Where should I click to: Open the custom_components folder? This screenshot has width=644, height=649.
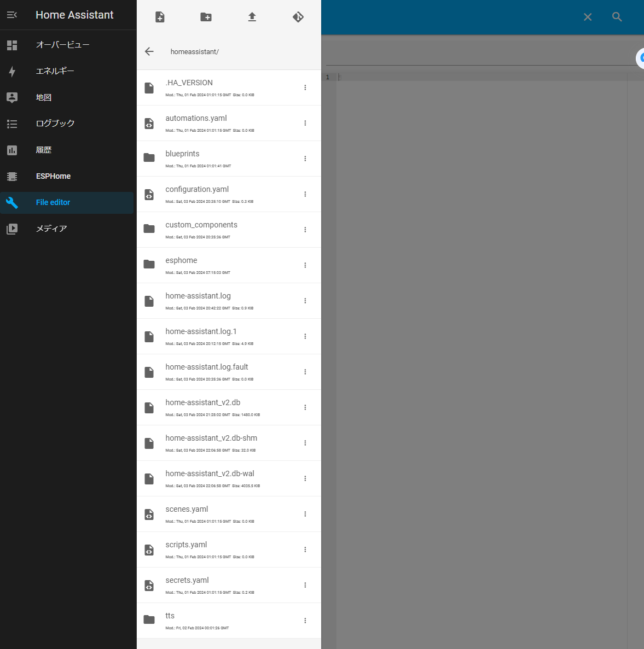(229, 230)
